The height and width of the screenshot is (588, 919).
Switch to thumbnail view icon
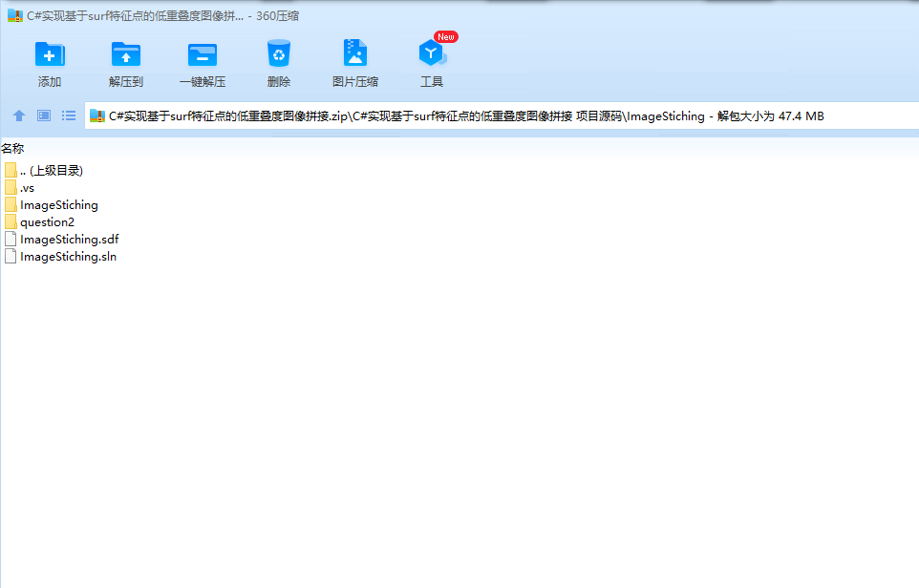point(44,115)
